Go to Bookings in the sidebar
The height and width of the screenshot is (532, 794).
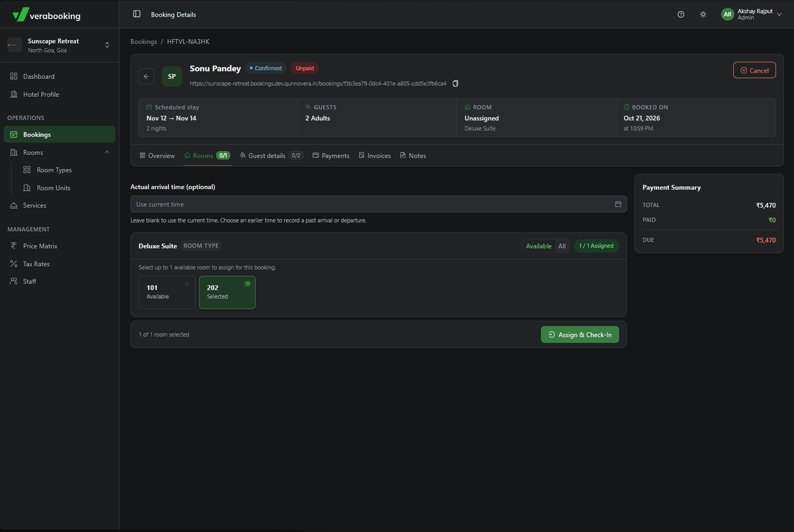[59, 134]
